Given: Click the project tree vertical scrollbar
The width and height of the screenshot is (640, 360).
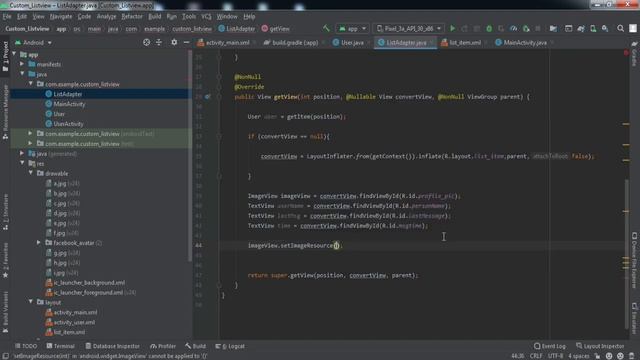Looking at the screenshot, I should tap(189, 157).
